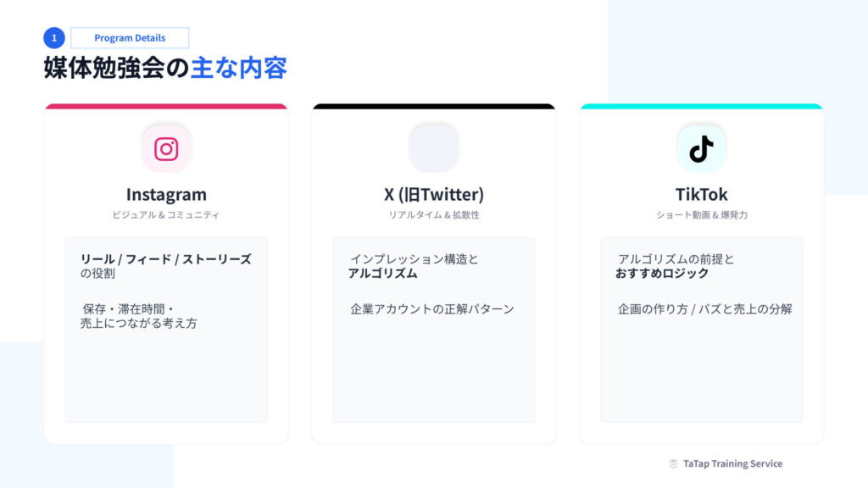Click the TaTap stacked layers logo icon

[x=673, y=464]
